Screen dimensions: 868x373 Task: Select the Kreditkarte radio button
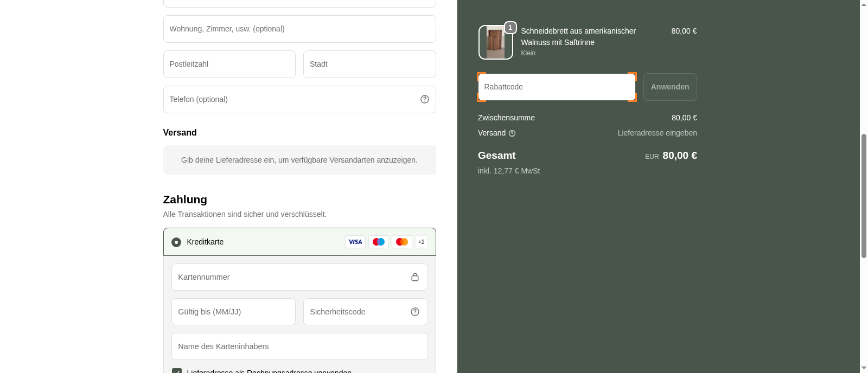[176, 242]
